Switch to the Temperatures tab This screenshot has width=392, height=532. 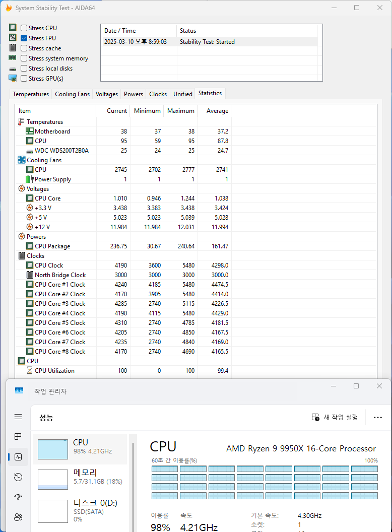[31, 94]
